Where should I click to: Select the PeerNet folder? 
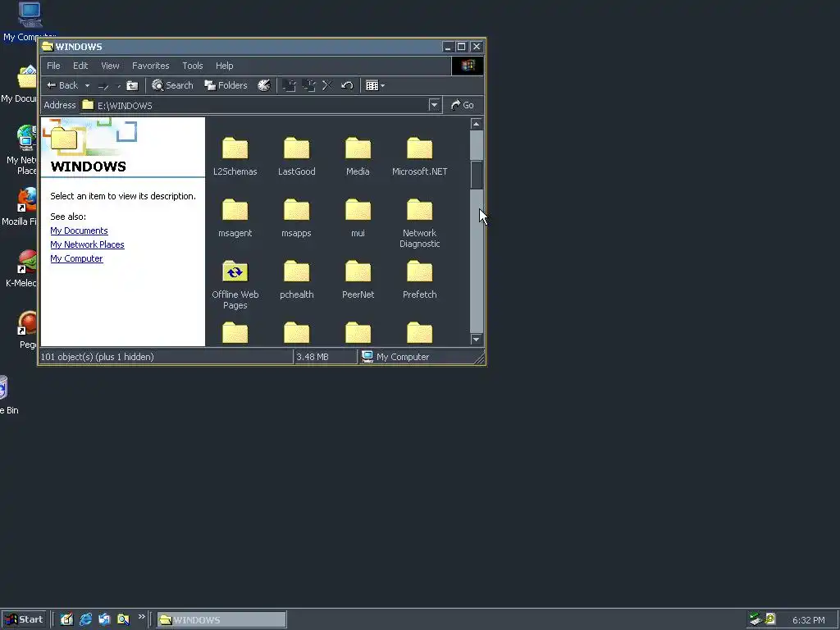(x=358, y=279)
